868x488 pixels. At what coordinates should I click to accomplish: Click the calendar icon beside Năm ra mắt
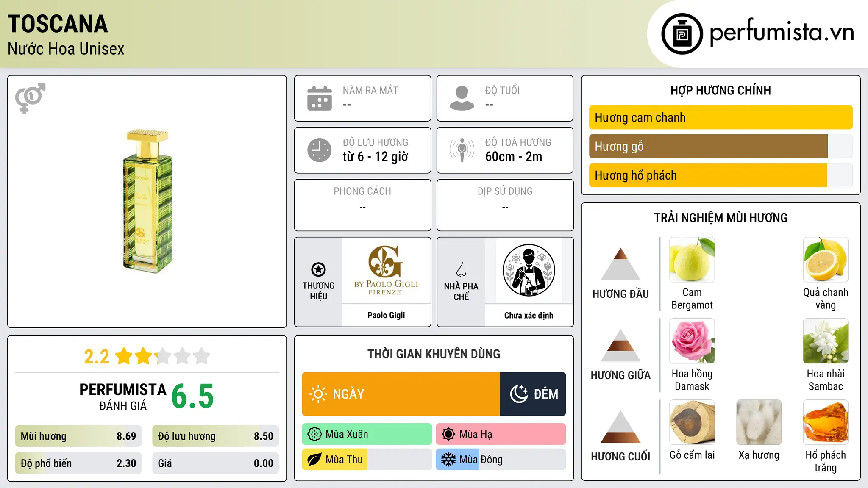(320, 98)
